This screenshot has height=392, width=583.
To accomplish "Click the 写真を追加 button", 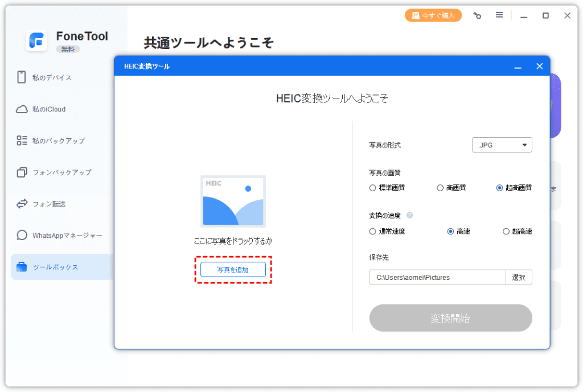I will [233, 270].
